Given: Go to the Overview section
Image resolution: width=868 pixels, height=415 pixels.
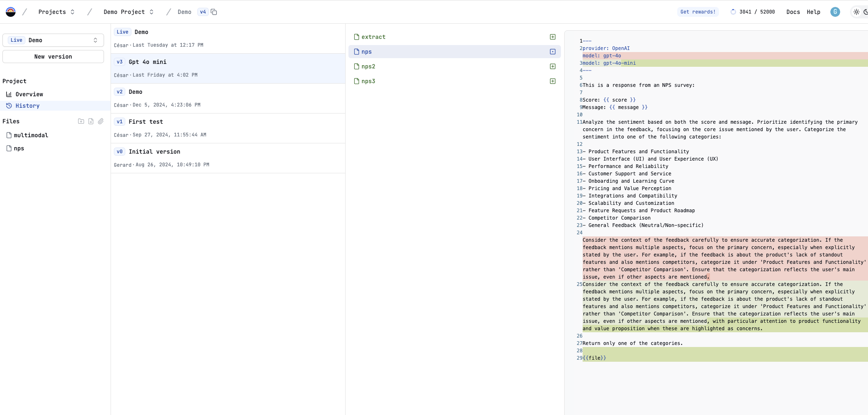Looking at the screenshot, I should pos(55,94).
